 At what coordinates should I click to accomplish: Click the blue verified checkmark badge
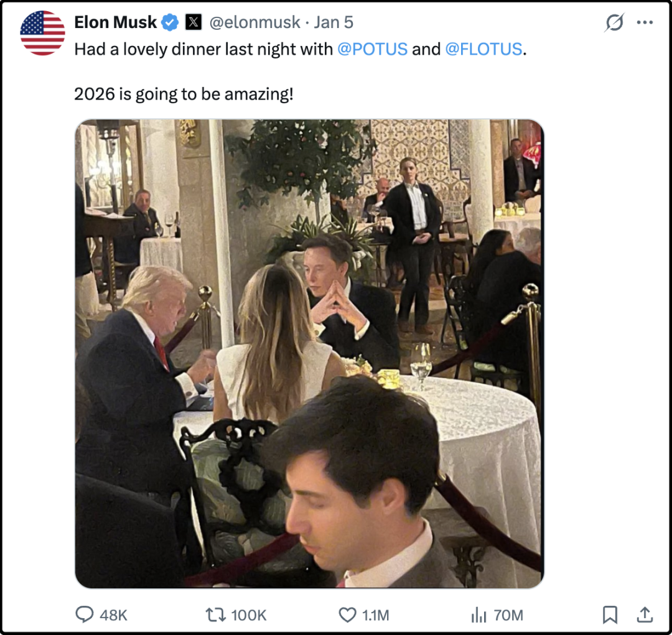pos(170,23)
